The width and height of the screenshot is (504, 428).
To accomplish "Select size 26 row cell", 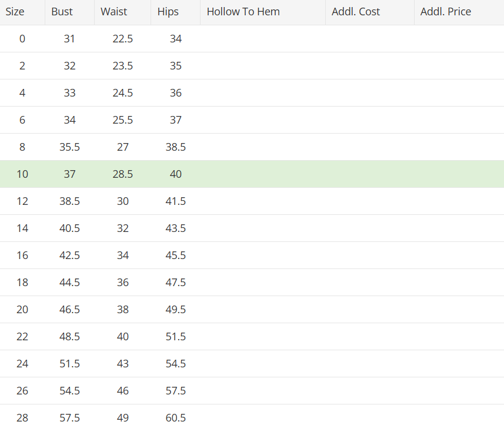I will (22, 390).
